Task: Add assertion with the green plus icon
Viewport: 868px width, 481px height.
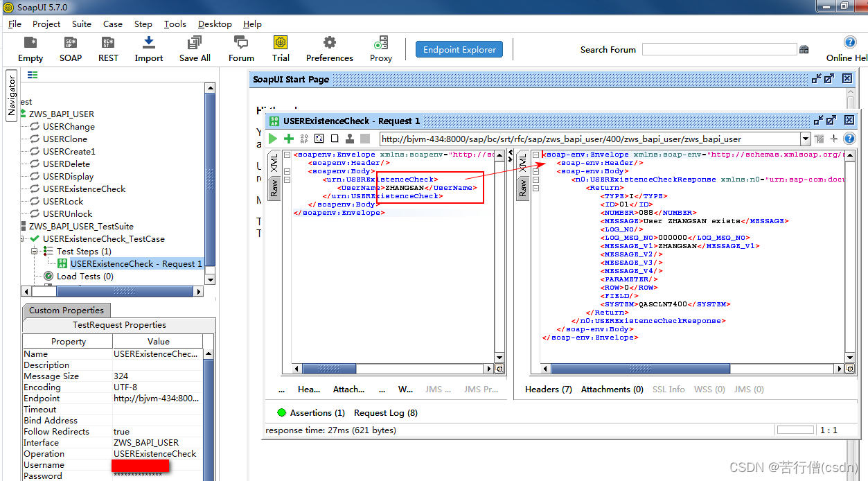Action: pyautogui.click(x=289, y=139)
